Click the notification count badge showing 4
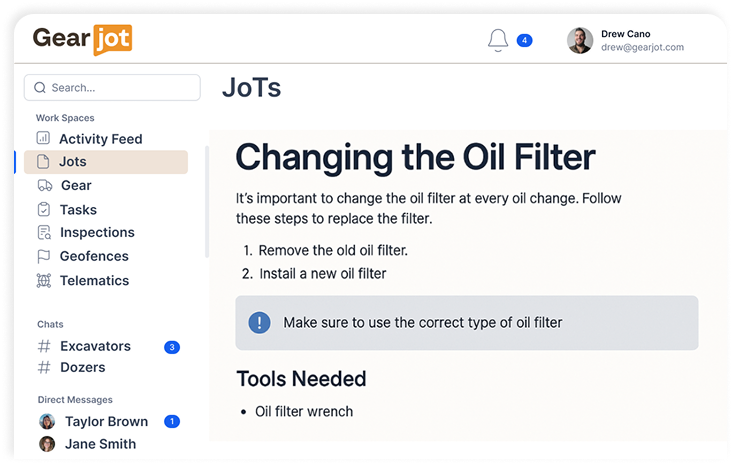 pos(524,41)
